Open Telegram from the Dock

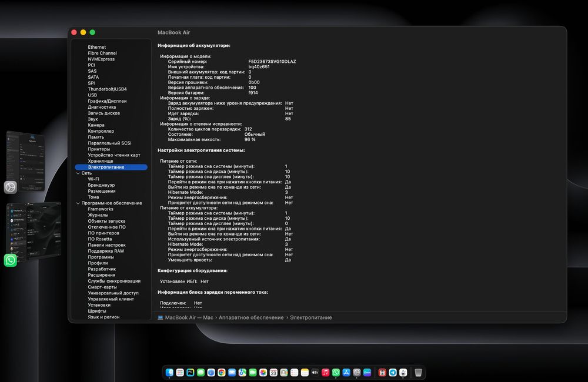[393, 372]
